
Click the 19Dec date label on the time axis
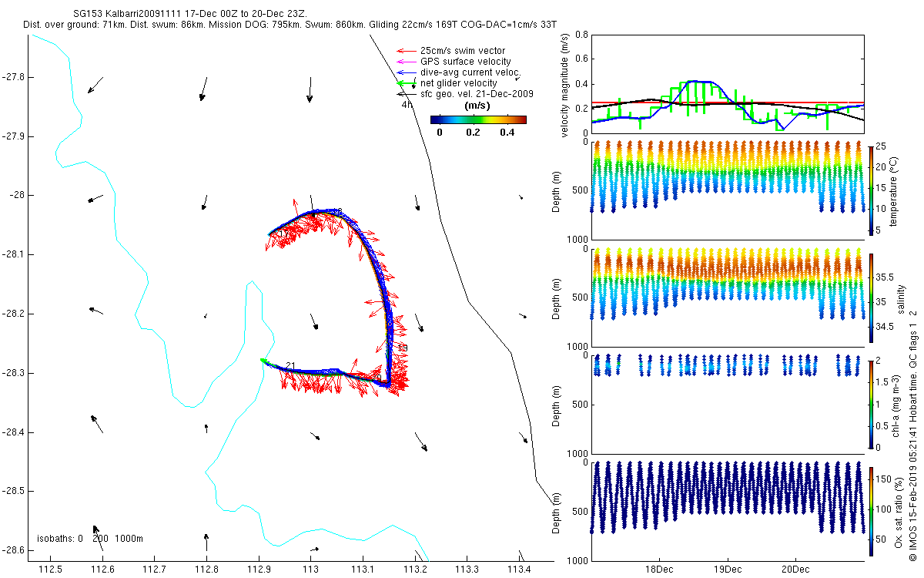[x=727, y=570]
